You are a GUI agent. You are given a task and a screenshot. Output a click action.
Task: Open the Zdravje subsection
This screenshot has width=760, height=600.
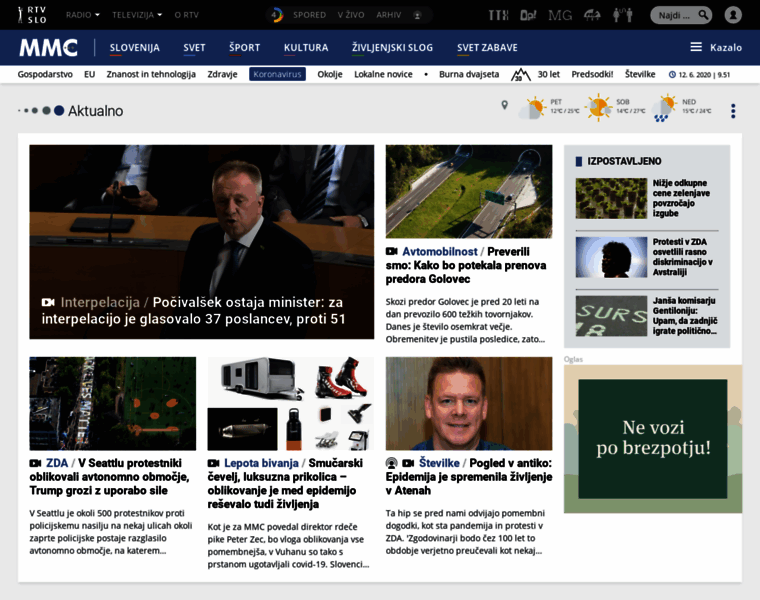[222, 74]
